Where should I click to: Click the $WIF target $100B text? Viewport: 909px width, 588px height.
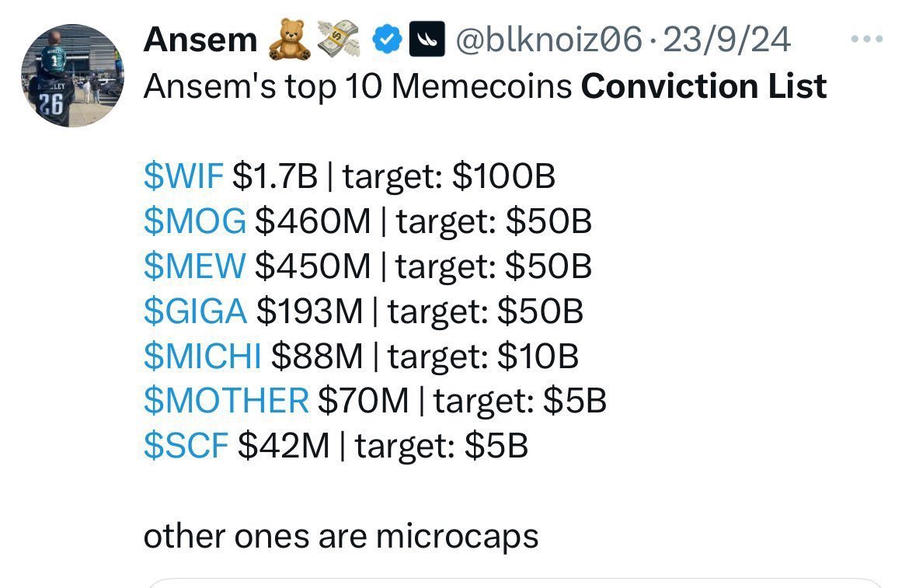pyautogui.click(x=448, y=178)
